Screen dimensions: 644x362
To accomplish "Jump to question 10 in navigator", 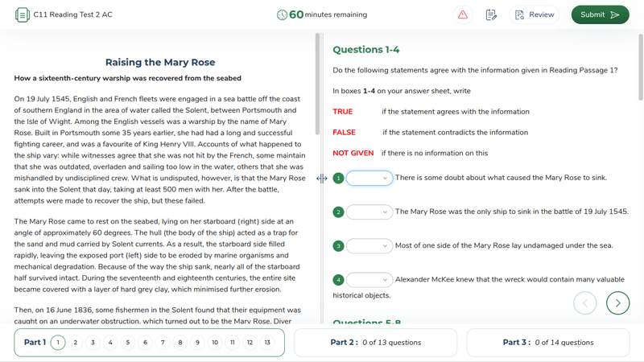I will pos(215,343).
